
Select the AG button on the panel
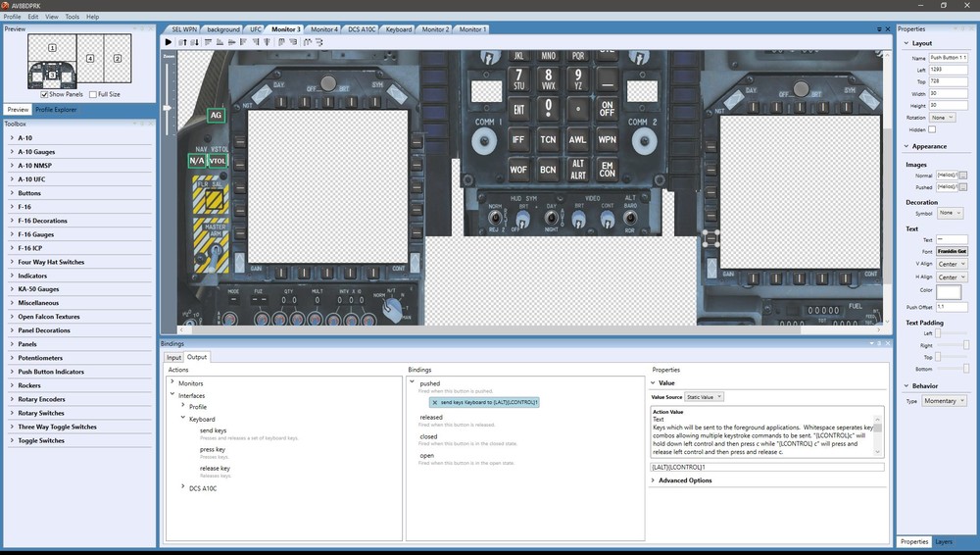[x=216, y=115]
